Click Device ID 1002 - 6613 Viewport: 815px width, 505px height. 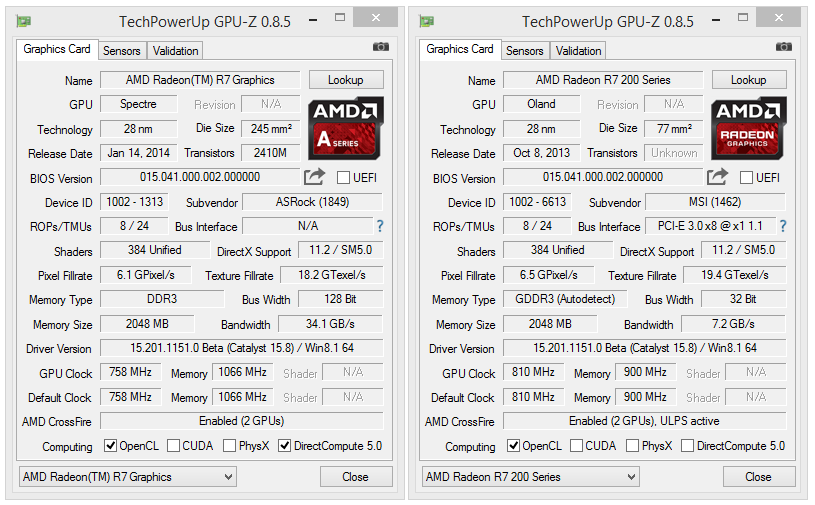point(537,202)
